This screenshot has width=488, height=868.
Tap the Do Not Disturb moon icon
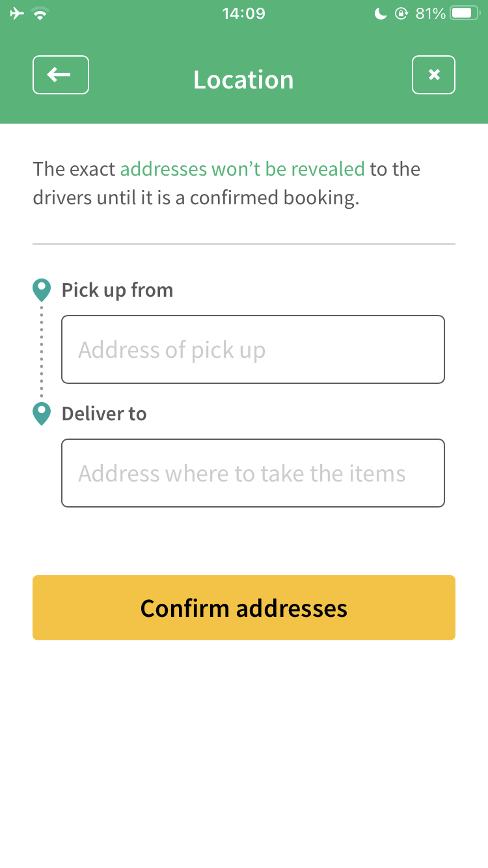point(381,14)
